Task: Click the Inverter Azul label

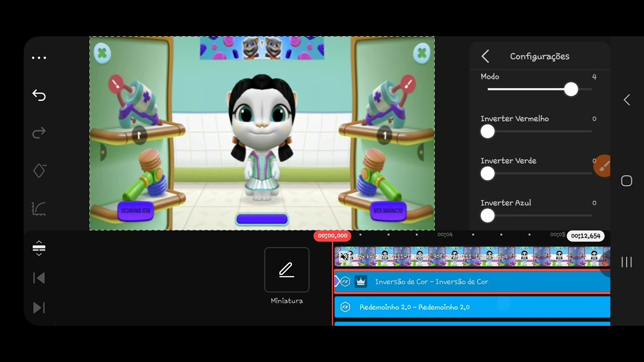Action: (506, 203)
